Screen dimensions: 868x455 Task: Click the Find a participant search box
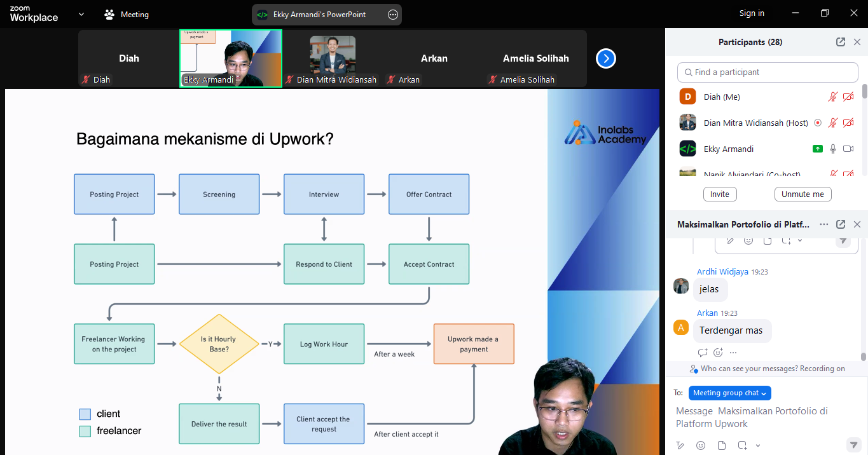768,72
